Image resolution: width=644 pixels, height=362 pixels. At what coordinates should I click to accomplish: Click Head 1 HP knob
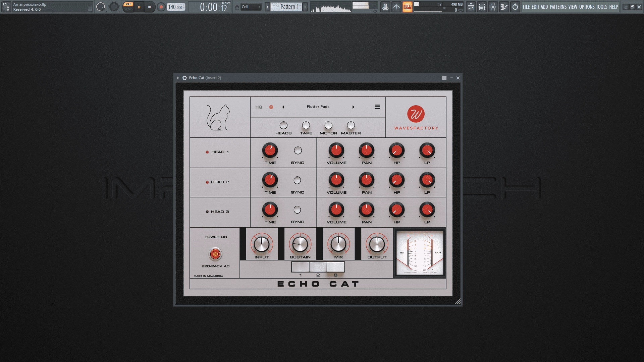click(397, 150)
